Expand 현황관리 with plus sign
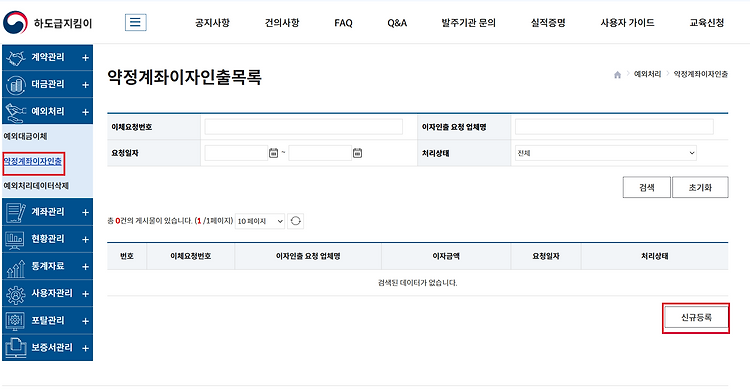Viewport: 750px width, 390px height. tap(85, 240)
